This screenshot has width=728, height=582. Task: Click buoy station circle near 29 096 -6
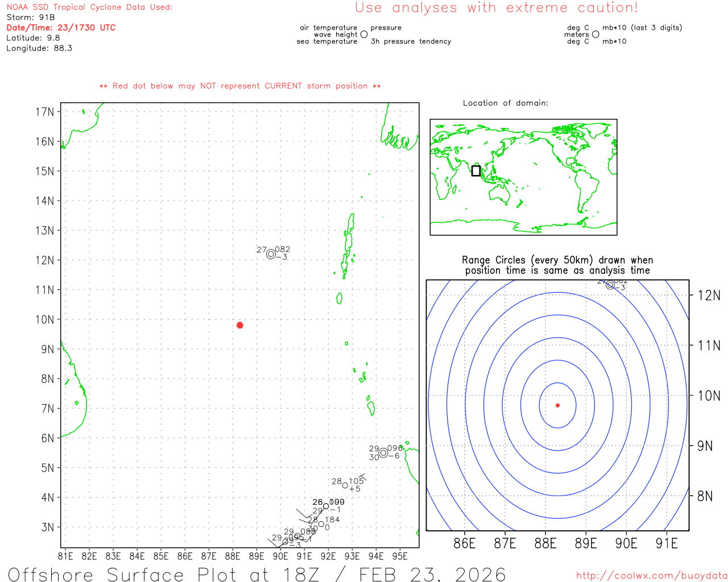(x=383, y=453)
